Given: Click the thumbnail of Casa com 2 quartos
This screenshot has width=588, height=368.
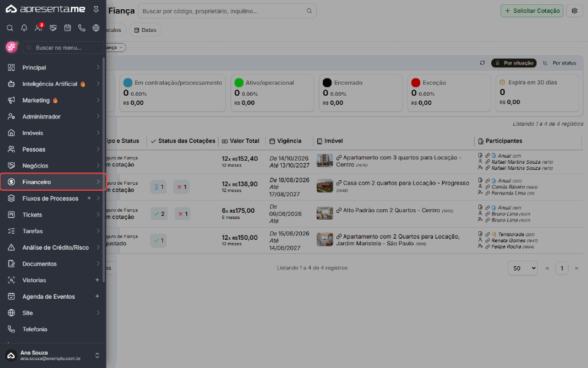Looking at the screenshot, I should point(325,186).
